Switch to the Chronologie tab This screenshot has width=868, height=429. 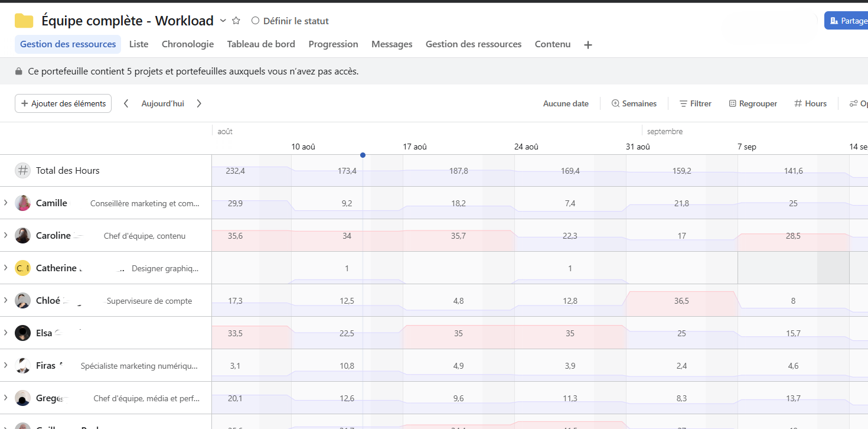pyautogui.click(x=188, y=44)
